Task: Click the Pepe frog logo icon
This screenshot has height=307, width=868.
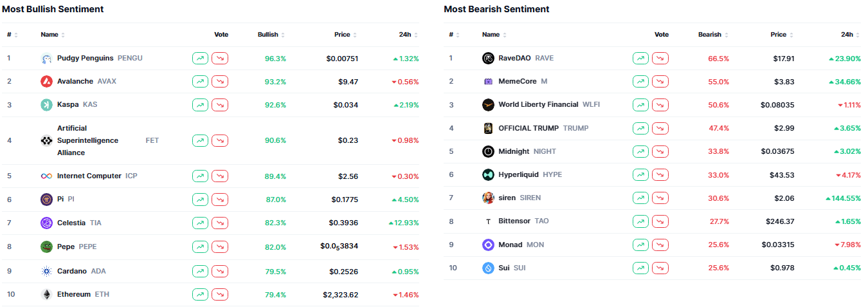Action: 46,247
